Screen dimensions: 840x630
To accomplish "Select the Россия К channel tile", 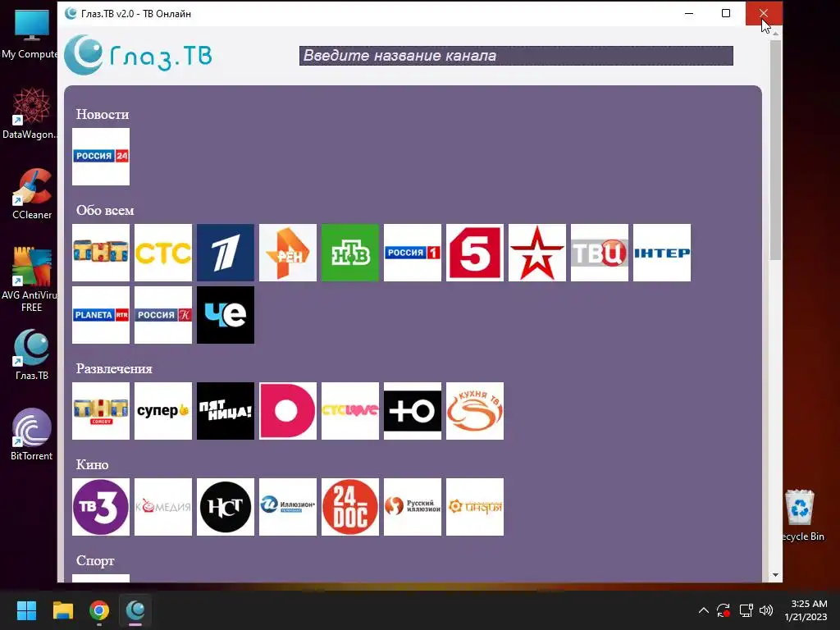I will (163, 315).
